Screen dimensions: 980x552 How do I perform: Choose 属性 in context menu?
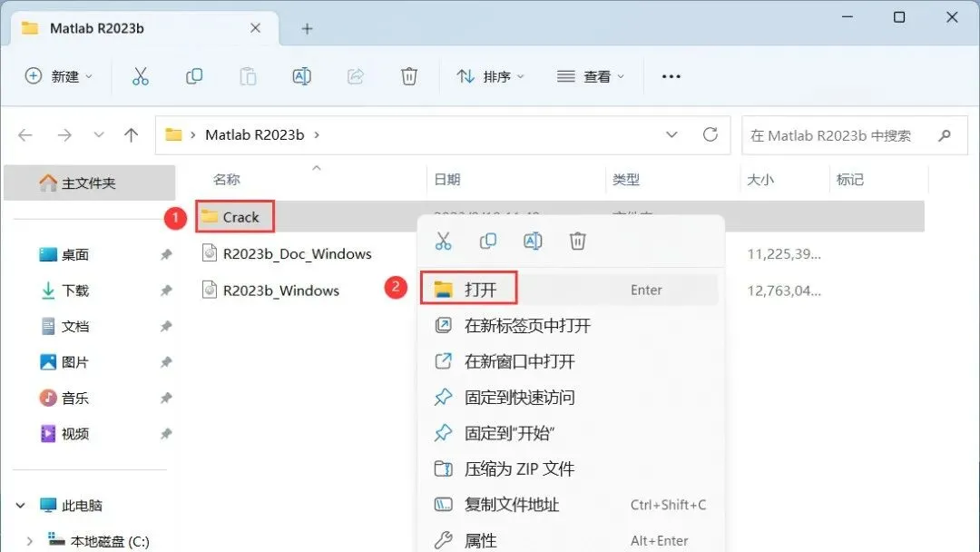(569, 540)
